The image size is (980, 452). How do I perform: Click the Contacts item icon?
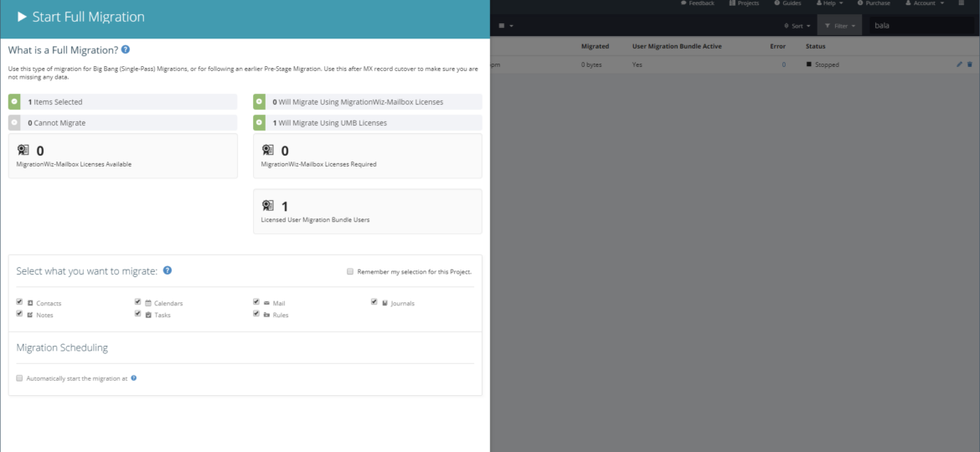tap(30, 303)
